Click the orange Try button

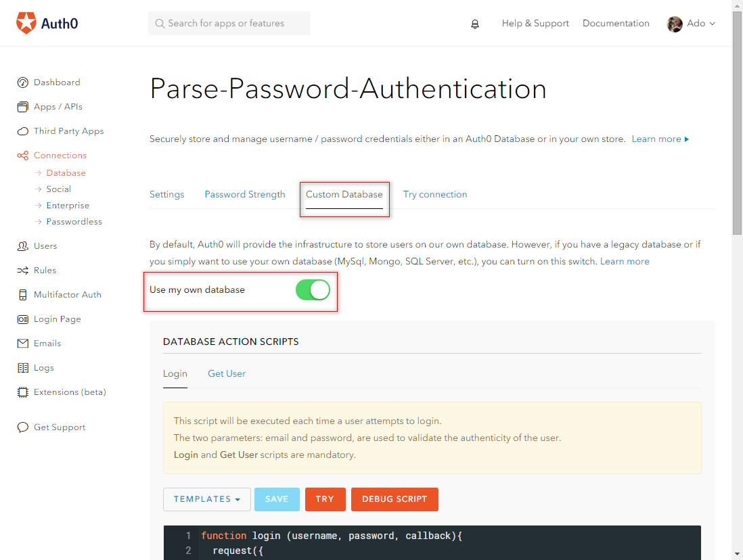[325, 499]
